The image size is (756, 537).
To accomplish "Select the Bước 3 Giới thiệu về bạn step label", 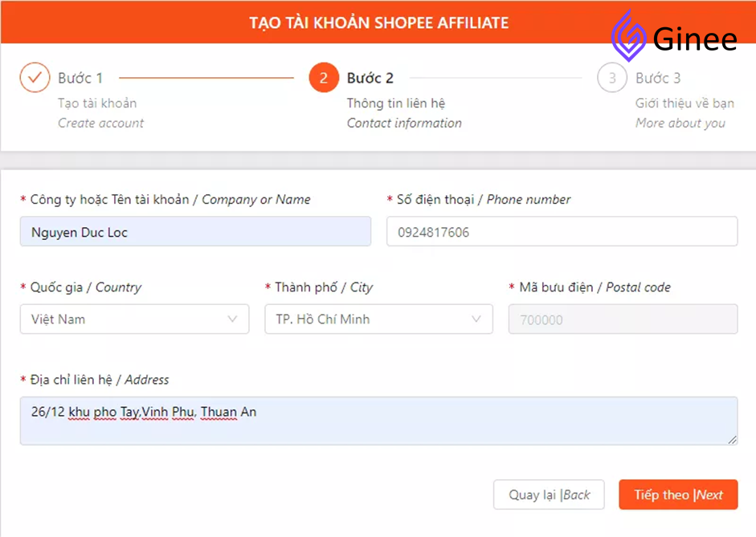I will [x=684, y=90].
